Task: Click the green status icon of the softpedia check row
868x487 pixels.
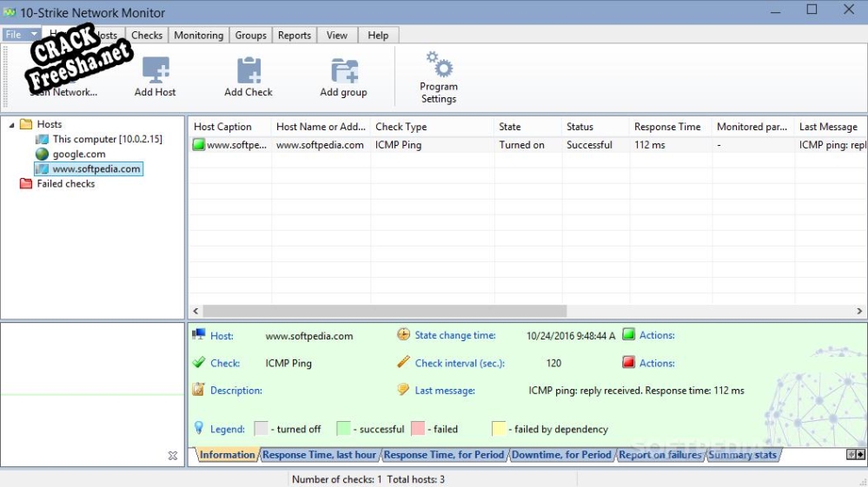Action: pyautogui.click(x=198, y=145)
